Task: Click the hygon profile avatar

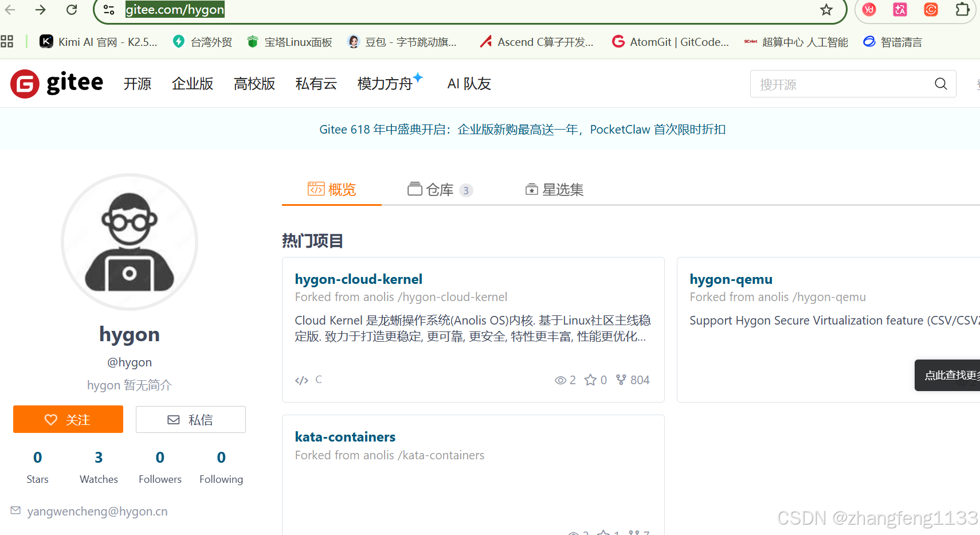Action: [x=130, y=242]
